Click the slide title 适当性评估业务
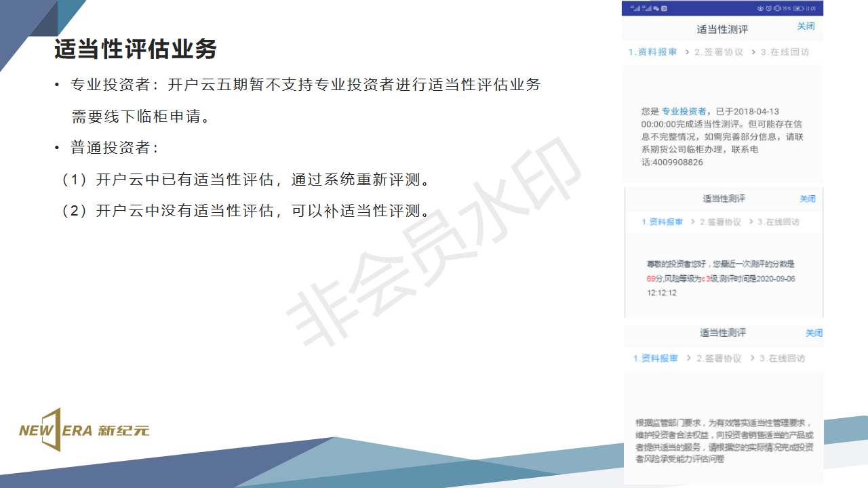Viewport: 868px width, 488px height. click(136, 49)
